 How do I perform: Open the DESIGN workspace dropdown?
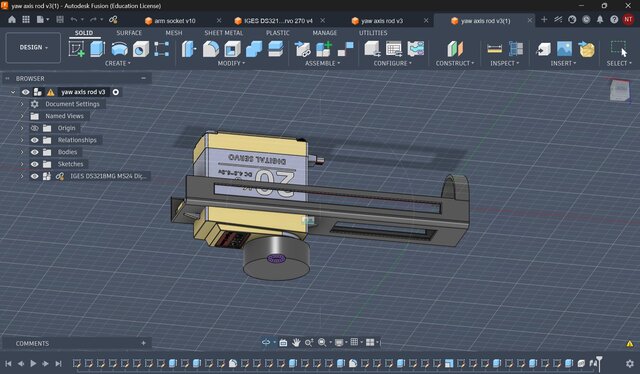(x=33, y=48)
